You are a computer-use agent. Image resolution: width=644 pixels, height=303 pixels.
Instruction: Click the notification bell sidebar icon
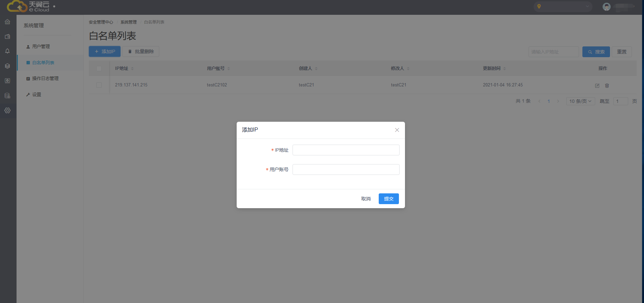(7, 51)
